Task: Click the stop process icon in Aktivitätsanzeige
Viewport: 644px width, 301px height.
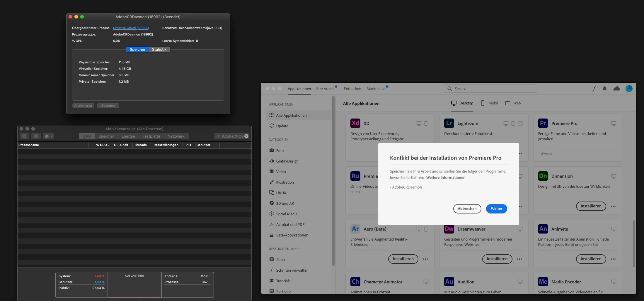Action: point(24,136)
